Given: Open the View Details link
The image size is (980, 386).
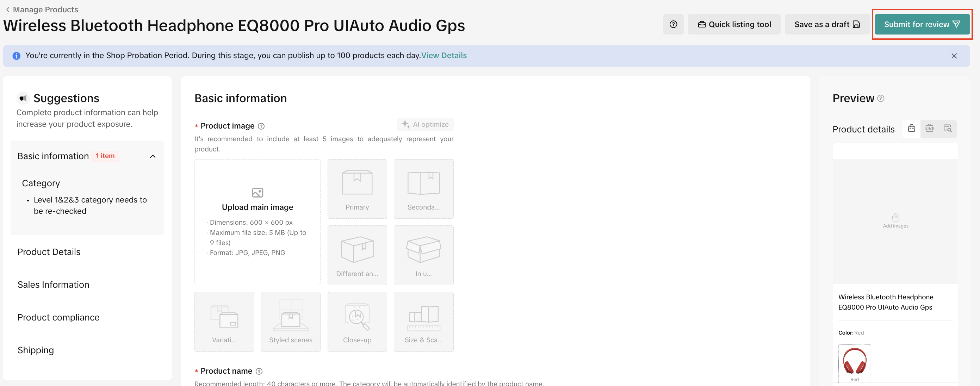Looking at the screenshot, I should (444, 56).
